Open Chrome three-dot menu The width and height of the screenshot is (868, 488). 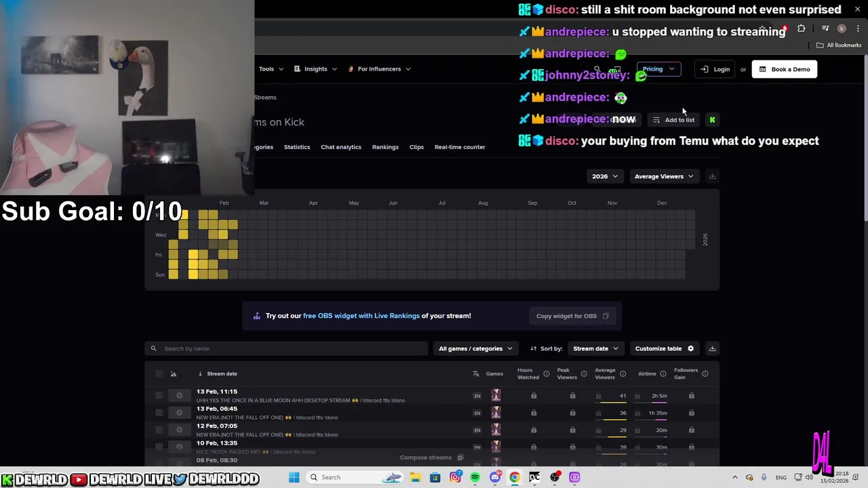(x=858, y=28)
